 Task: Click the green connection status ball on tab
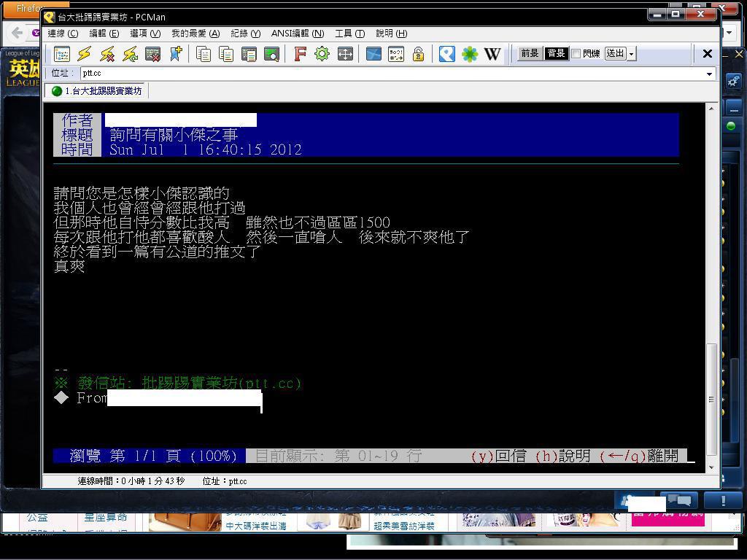57,91
